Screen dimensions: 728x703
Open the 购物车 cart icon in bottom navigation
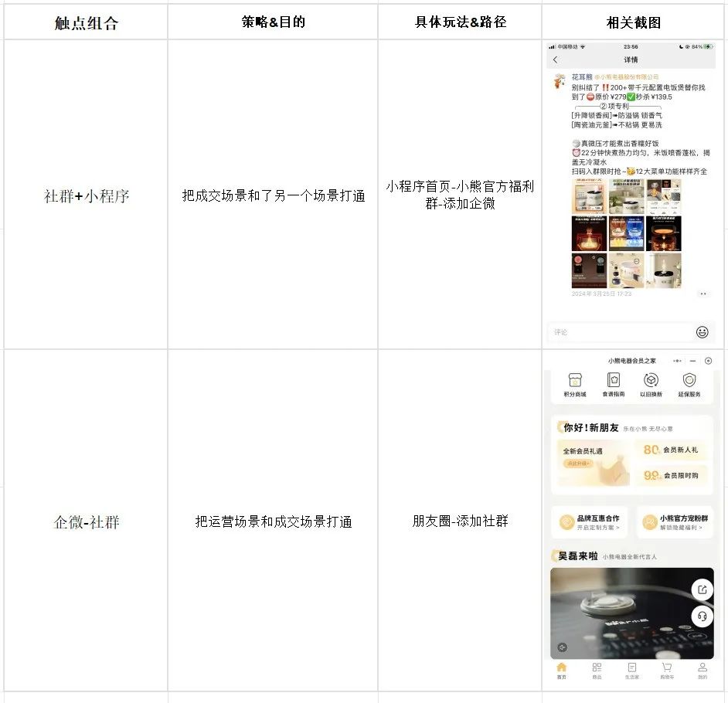click(666, 668)
